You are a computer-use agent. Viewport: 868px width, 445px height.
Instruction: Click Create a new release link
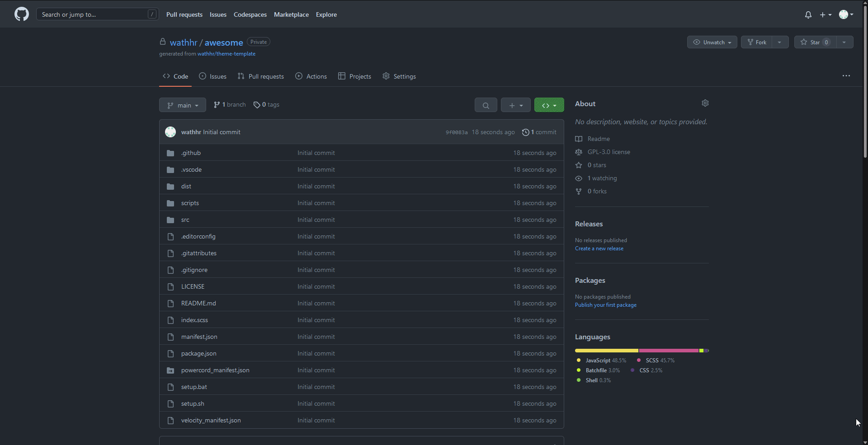click(x=599, y=248)
